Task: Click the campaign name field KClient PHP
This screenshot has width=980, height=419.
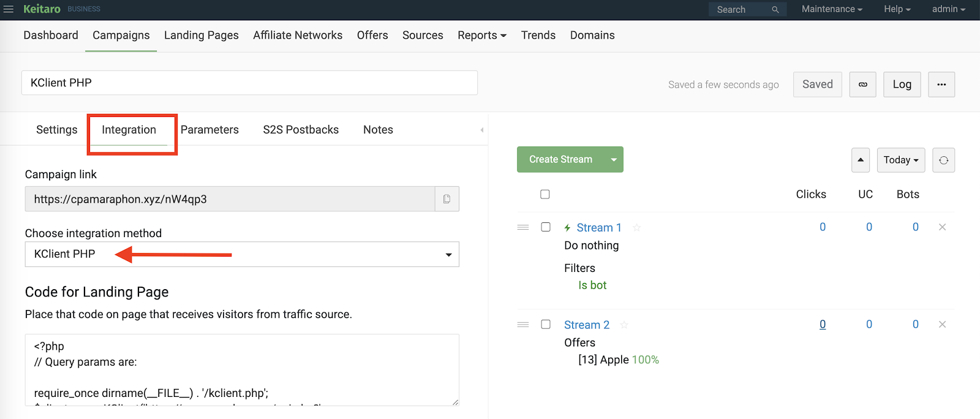Action: pyautogui.click(x=249, y=83)
